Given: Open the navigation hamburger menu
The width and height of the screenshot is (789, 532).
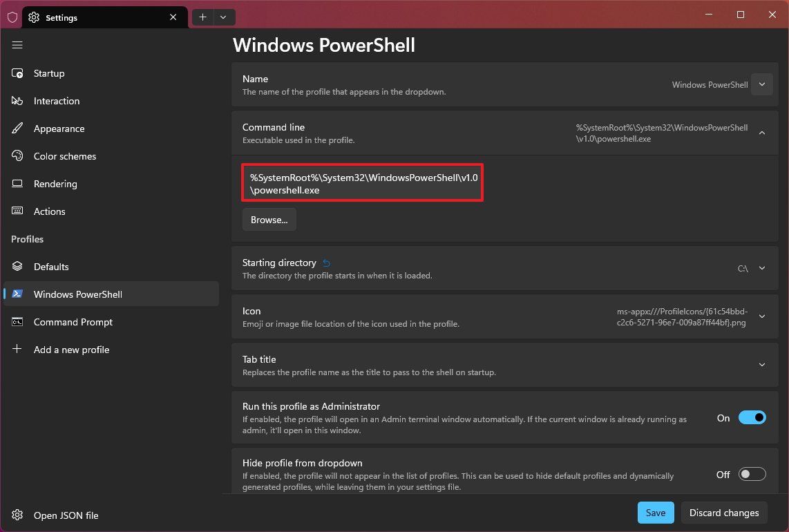Looking at the screenshot, I should [x=17, y=45].
